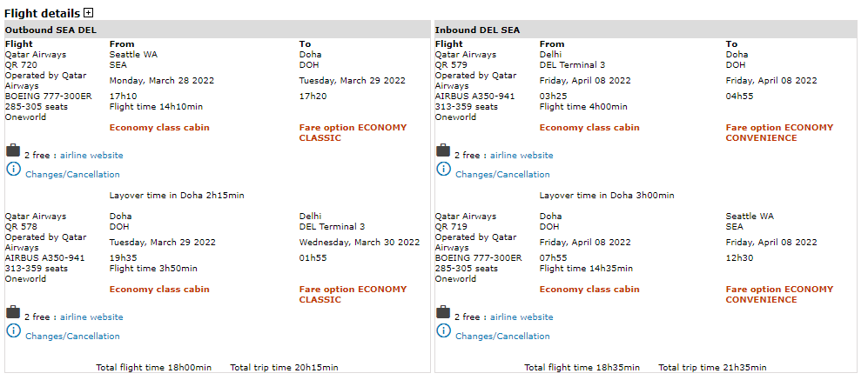868x380 pixels.
Task: Open airline website link for flight QR 720
Action: (x=91, y=156)
